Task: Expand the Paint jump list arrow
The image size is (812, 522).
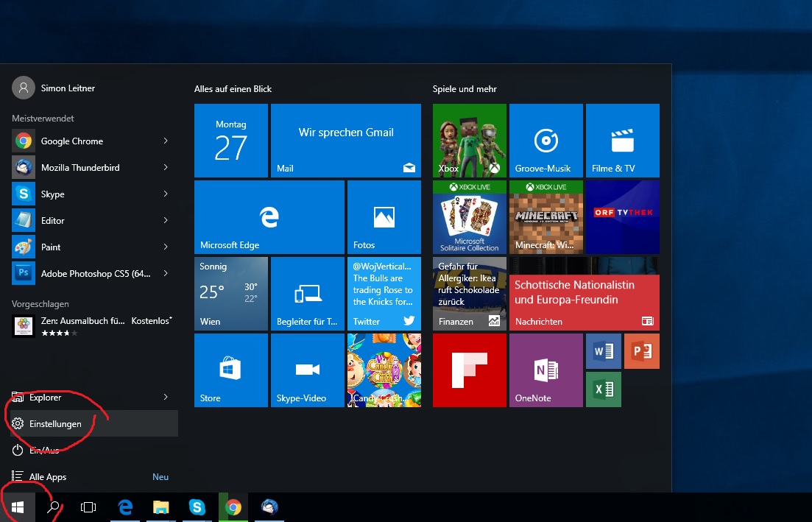Action: pyautogui.click(x=166, y=247)
